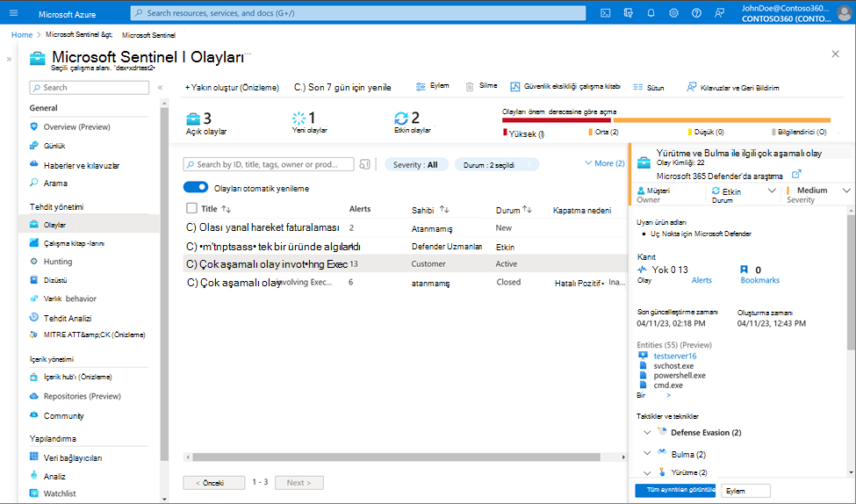Click Yakın oluştur (Önizleme)

pyautogui.click(x=232, y=88)
